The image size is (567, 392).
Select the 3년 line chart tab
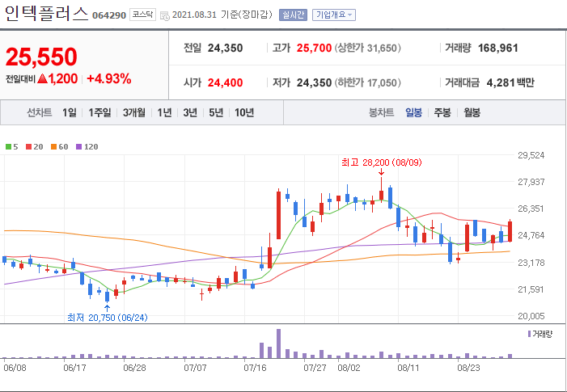coord(190,112)
